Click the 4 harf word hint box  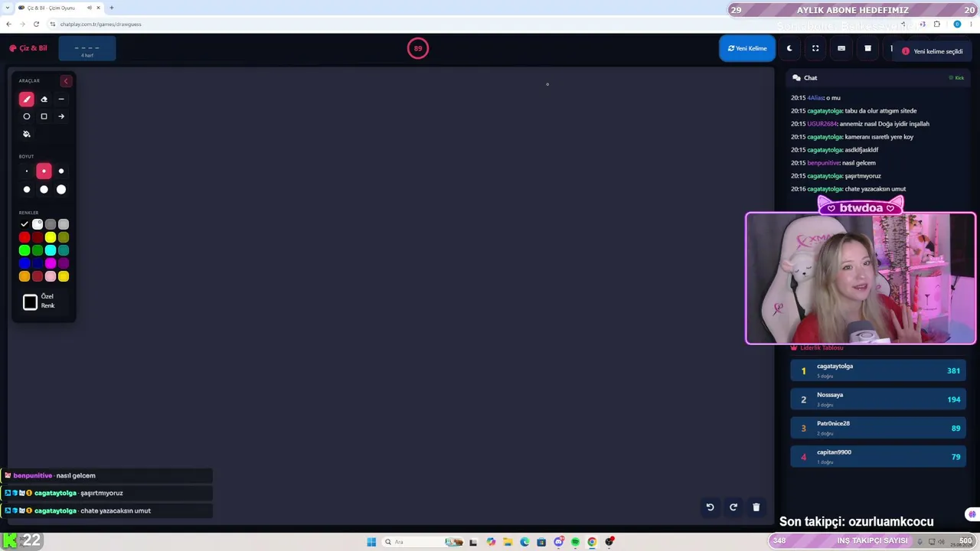(87, 49)
